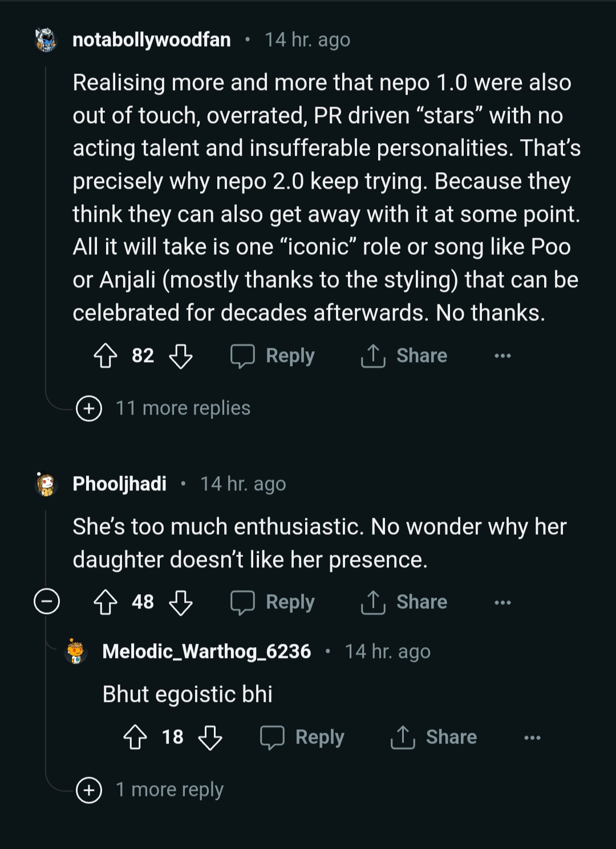Downvote the 'Bhut egoistic bhi' comment

pyautogui.click(x=210, y=737)
